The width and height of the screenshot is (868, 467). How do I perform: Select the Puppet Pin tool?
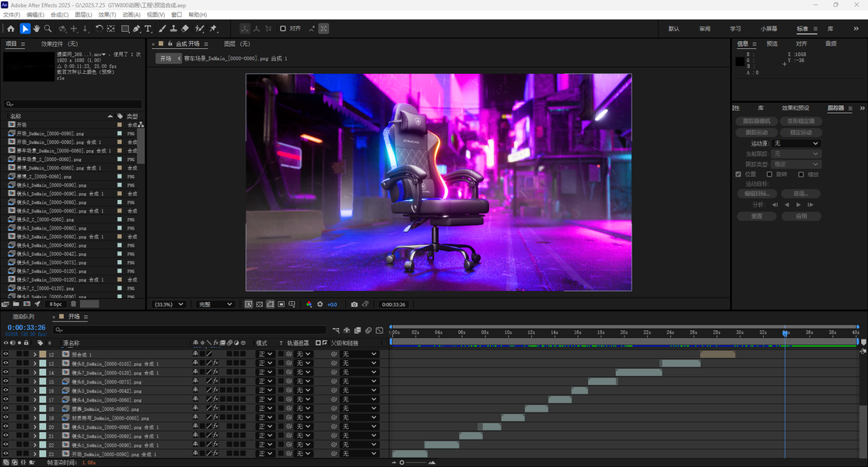coord(213,28)
